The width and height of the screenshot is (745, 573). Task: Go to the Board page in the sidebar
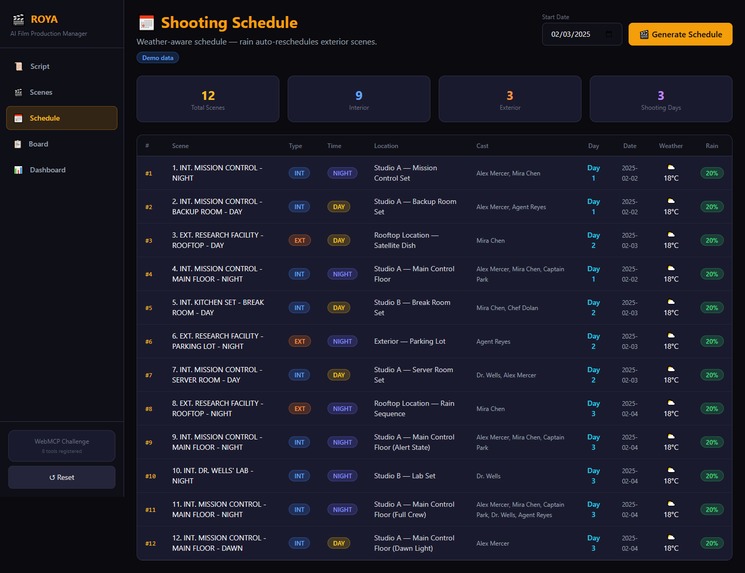pyautogui.click(x=62, y=144)
